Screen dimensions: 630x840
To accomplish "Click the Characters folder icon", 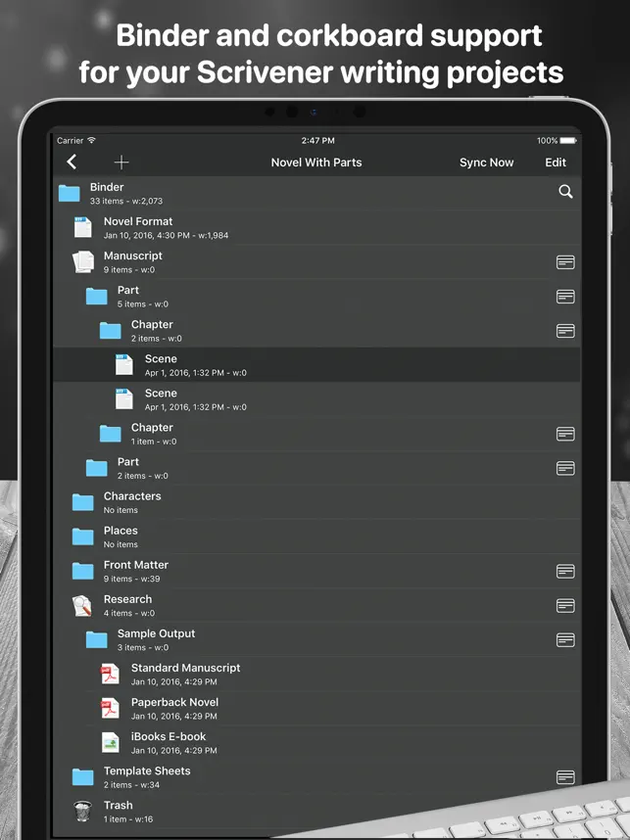I will tap(82, 502).
